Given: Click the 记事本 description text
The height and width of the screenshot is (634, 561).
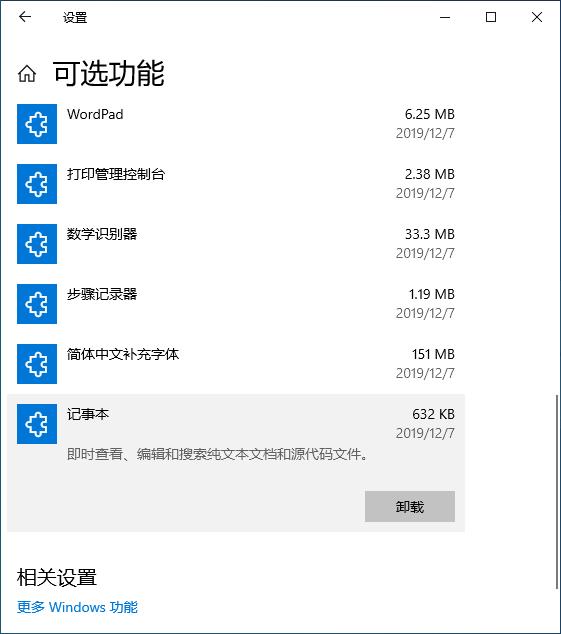Looking at the screenshot, I should click(x=218, y=454).
